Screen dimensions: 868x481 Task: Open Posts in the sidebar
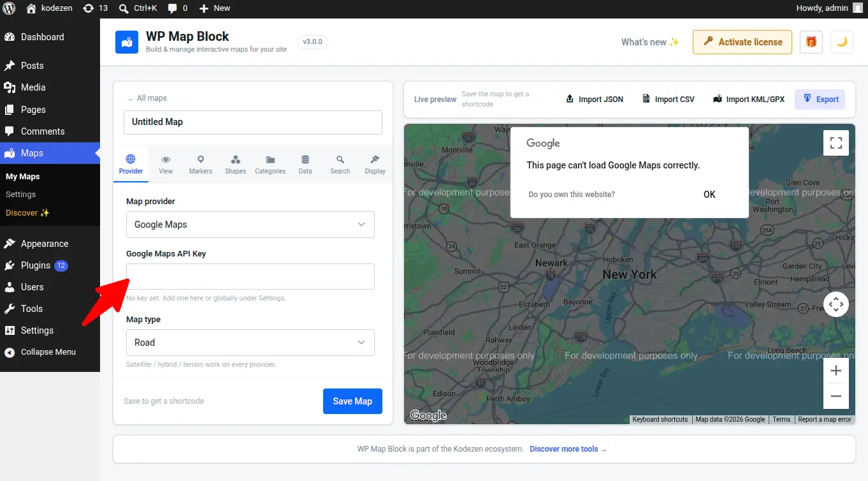[50, 66]
